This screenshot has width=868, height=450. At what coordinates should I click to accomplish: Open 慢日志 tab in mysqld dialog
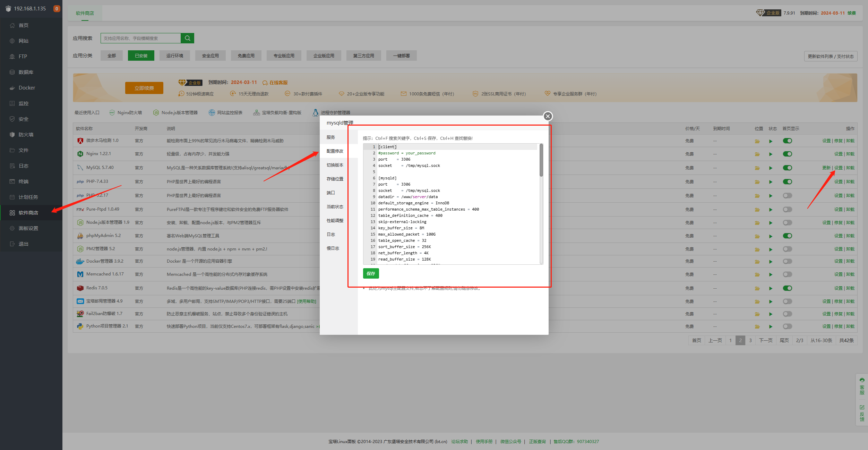(x=338, y=248)
